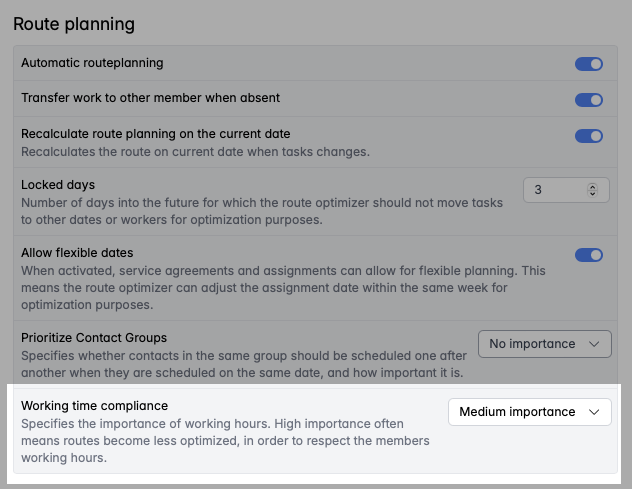Increase Locked days with the up arrow
The image size is (632, 489).
[x=592, y=185]
